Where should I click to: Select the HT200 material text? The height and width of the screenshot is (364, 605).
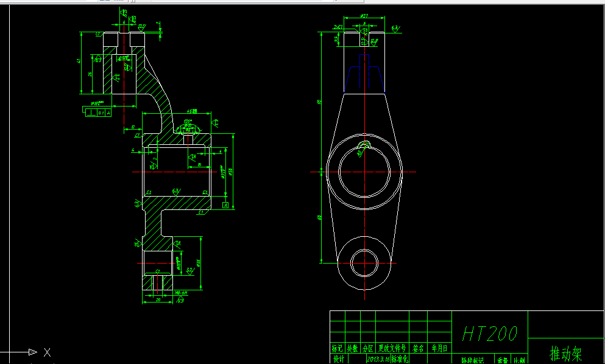click(490, 334)
